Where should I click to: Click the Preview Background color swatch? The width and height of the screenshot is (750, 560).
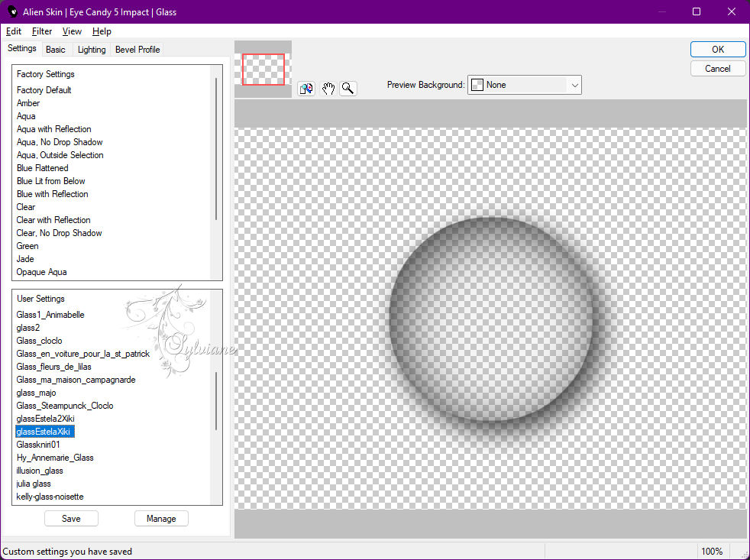[x=477, y=85]
